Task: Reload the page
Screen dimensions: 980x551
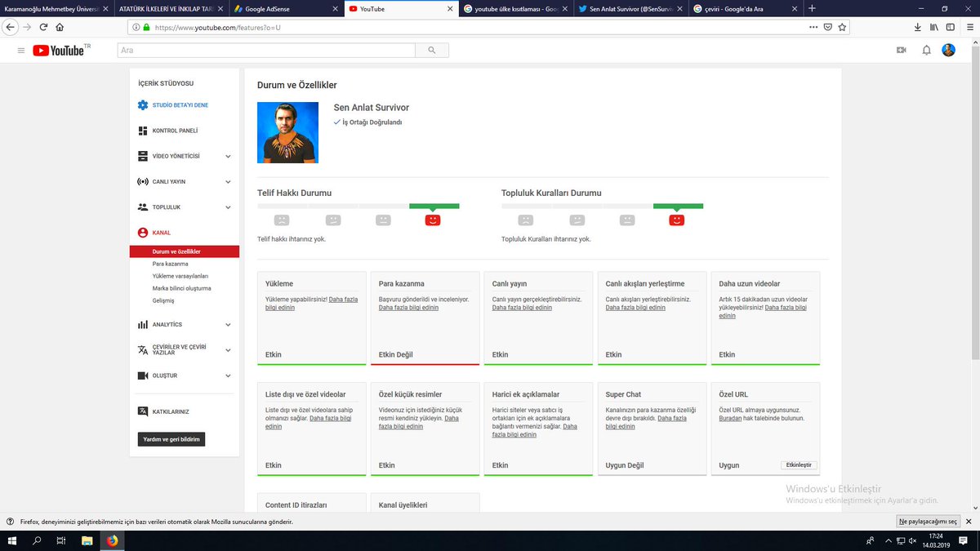Action: click(x=43, y=27)
